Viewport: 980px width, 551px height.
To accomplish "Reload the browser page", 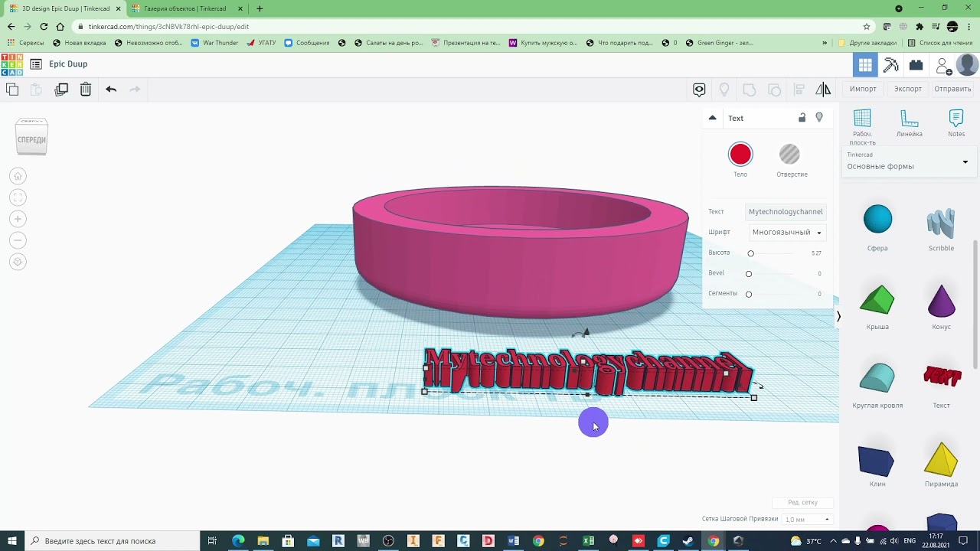I will pyautogui.click(x=44, y=26).
